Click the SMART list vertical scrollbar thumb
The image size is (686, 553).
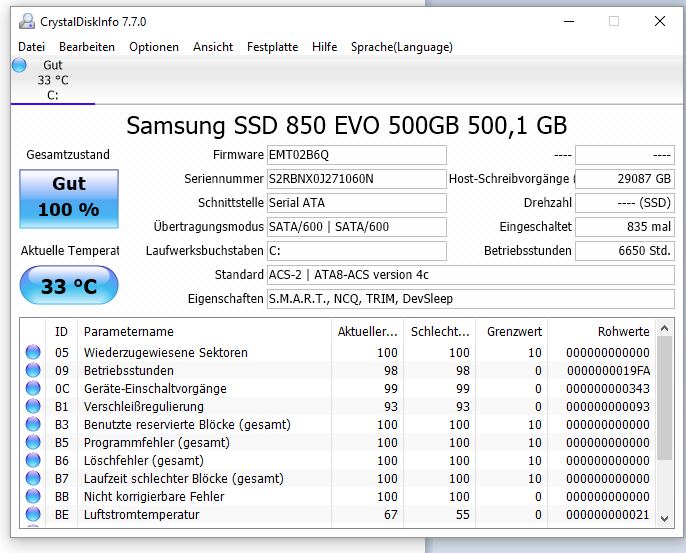(665, 398)
